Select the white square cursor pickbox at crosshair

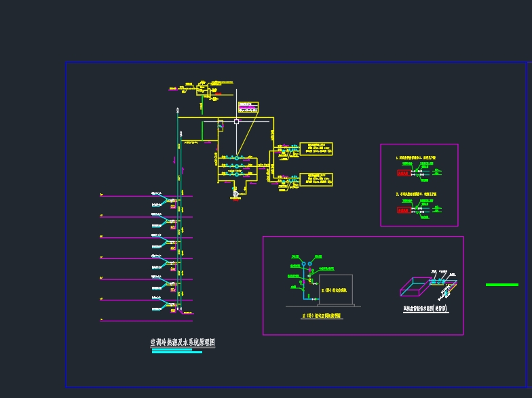pos(236,122)
